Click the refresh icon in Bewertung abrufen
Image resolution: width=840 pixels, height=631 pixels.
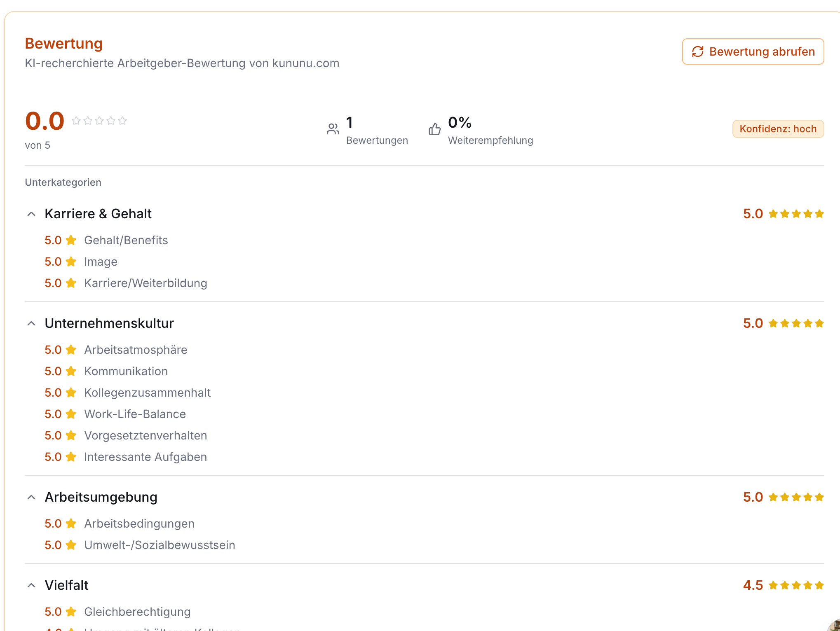pyautogui.click(x=697, y=51)
